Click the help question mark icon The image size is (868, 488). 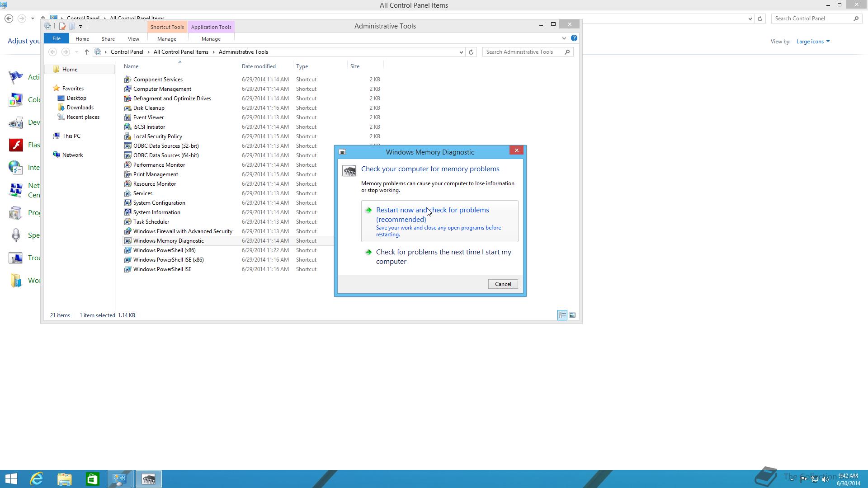[574, 38]
